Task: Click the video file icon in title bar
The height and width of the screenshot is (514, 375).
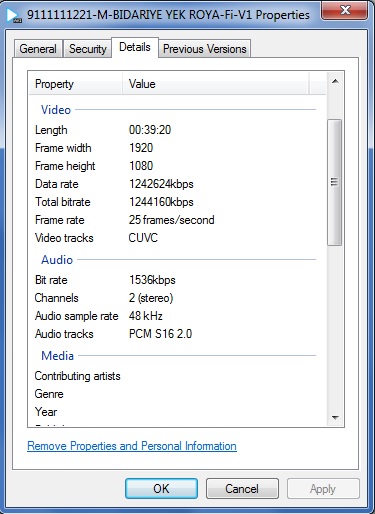Action: [x=14, y=15]
